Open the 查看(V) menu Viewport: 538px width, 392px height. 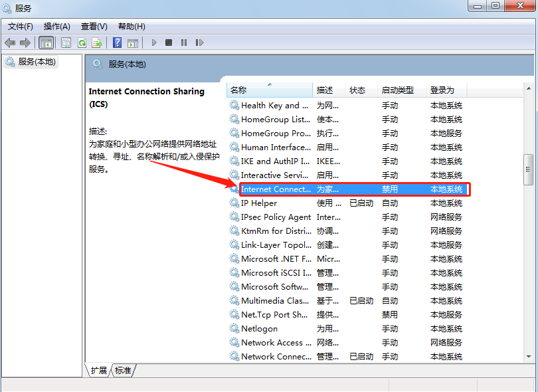coord(94,27)
